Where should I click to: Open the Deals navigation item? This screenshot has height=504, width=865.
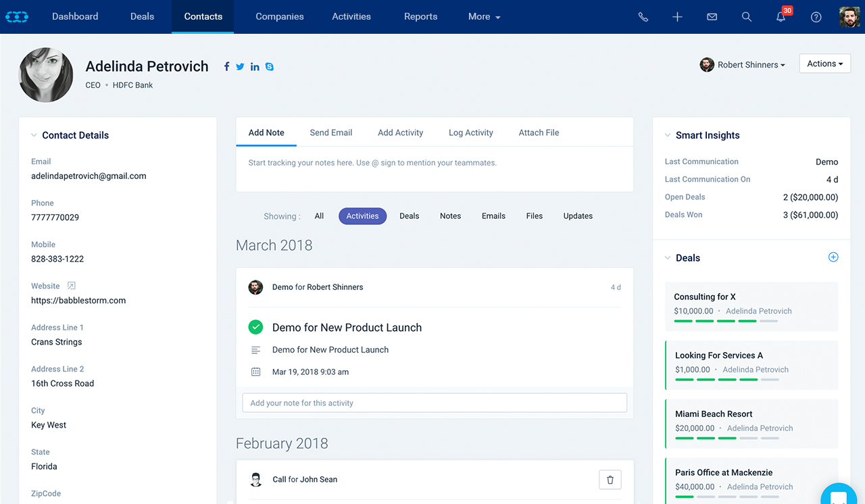pos(142,17)
